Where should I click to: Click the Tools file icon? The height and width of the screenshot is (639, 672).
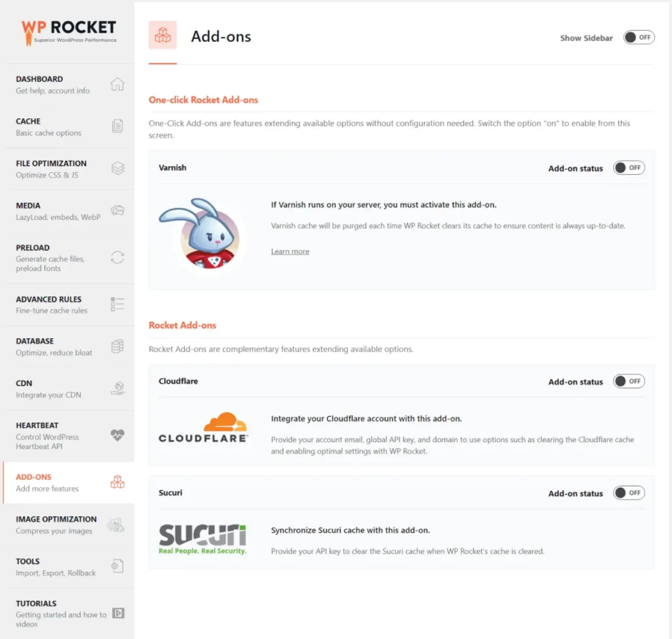point(117,566)
